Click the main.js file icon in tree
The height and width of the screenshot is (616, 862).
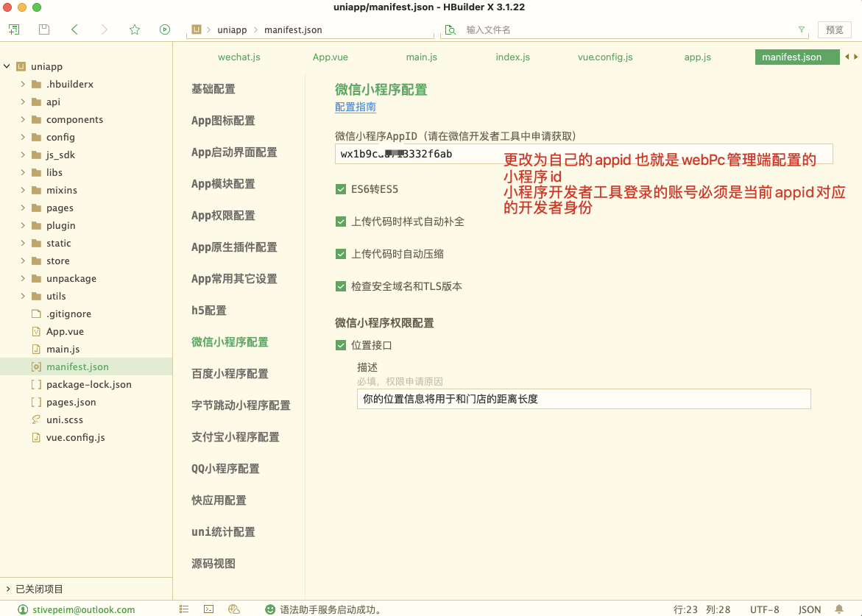[x=36, y=349]
